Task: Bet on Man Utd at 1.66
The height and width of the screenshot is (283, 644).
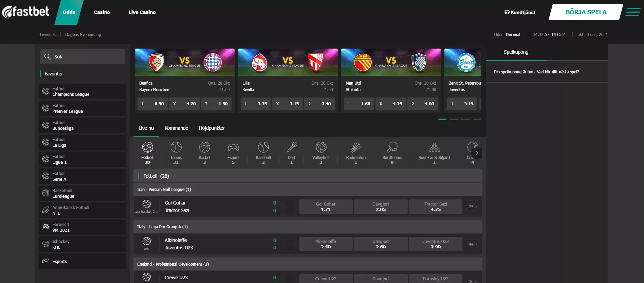Action: (x=359, y=104)
